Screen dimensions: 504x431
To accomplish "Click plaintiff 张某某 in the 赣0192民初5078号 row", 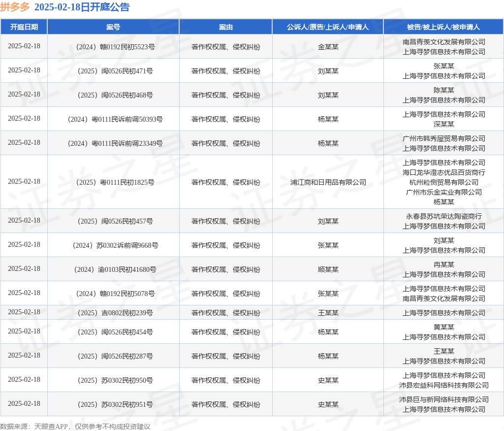I will 328,294.
